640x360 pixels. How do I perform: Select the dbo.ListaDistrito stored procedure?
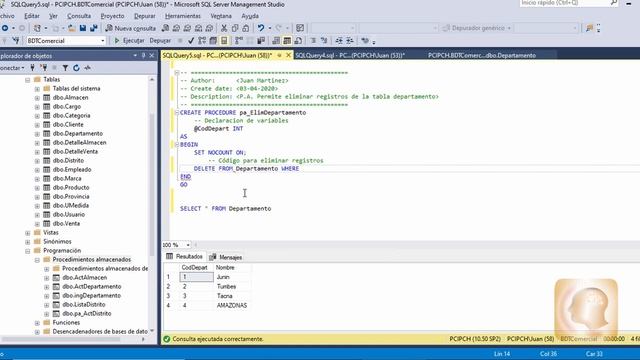coord(84,304)
